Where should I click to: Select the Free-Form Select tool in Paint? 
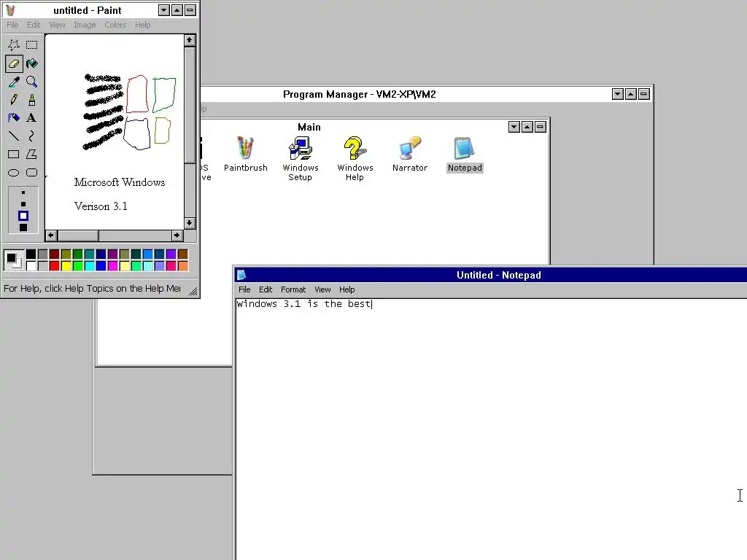coord(14,44)
